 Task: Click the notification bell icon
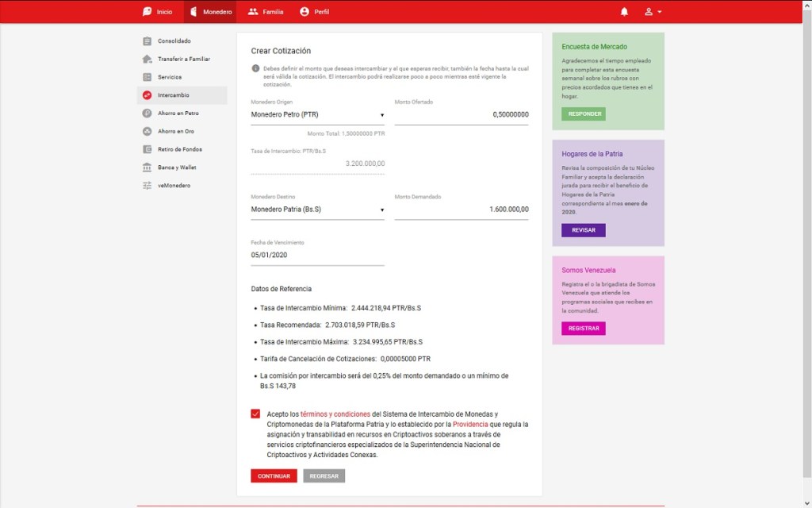(624, 12)
